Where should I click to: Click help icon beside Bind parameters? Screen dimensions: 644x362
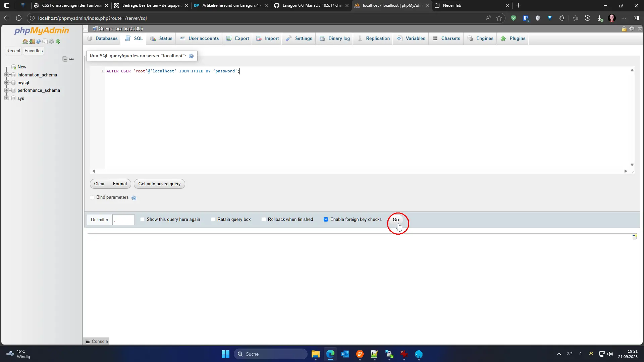pyautogui.click(x=134, y=198)
